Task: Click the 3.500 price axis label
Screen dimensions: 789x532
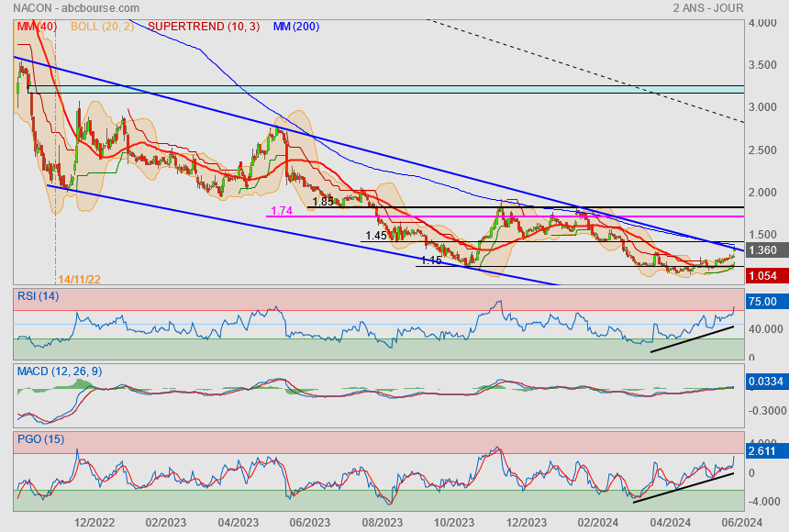Action: click(x=762, y=65)
